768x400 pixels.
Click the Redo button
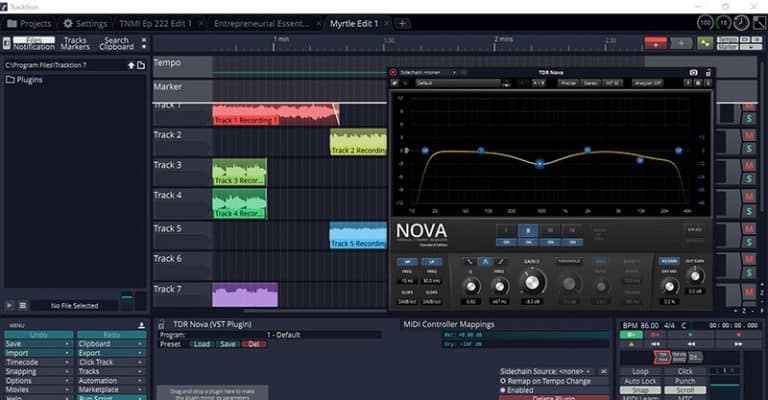(112, 334)
